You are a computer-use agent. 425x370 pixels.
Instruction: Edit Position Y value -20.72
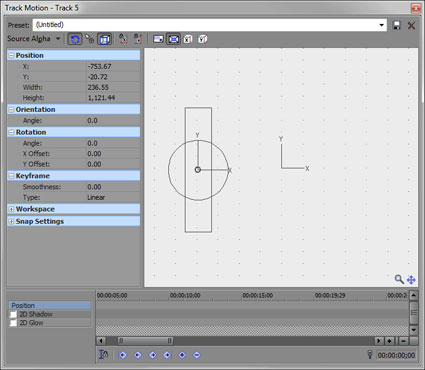point(113,77)
